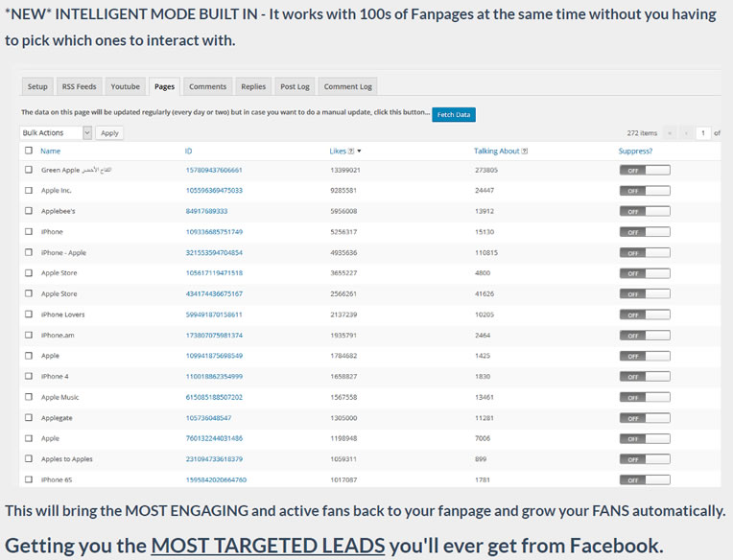The image size is (733, 560).
Task: Click the Suppress? column header
Action: coord(635,152)
